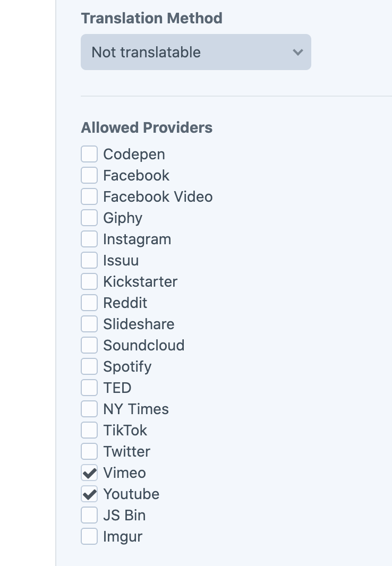
Task: Disable Youtube embeds
Action: [89, 494]
